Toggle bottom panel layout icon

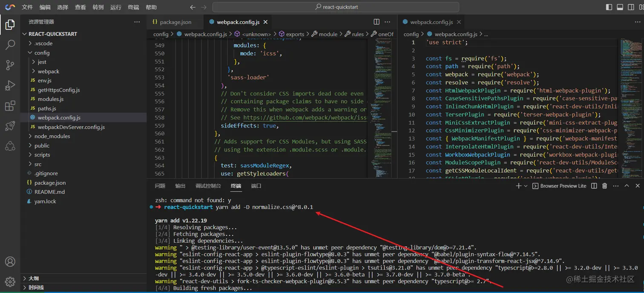click(x=620, y=7)
